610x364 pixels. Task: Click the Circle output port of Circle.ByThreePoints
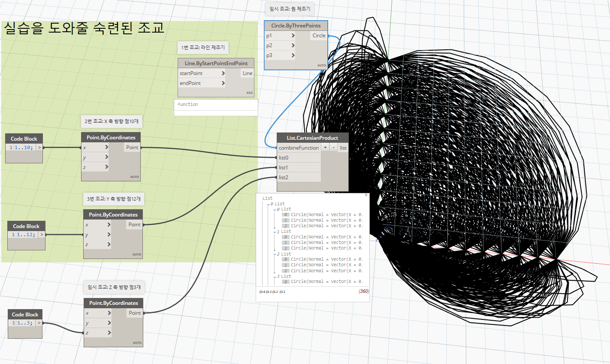point(319,36)
